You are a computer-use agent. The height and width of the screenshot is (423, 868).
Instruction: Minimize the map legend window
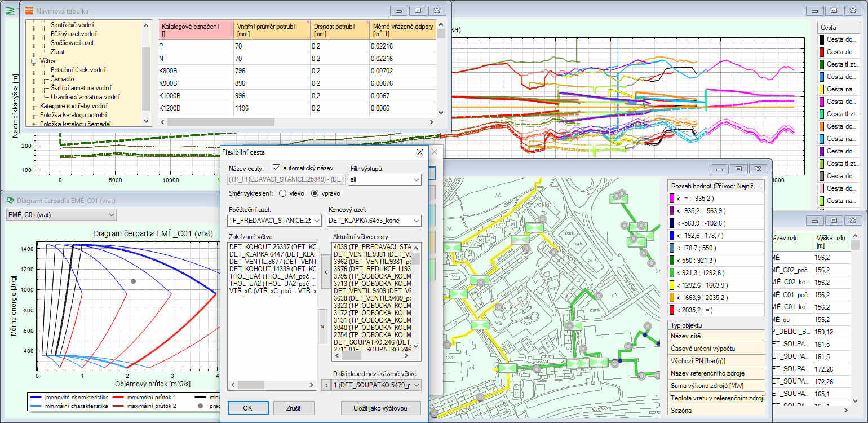pos(719,169)
